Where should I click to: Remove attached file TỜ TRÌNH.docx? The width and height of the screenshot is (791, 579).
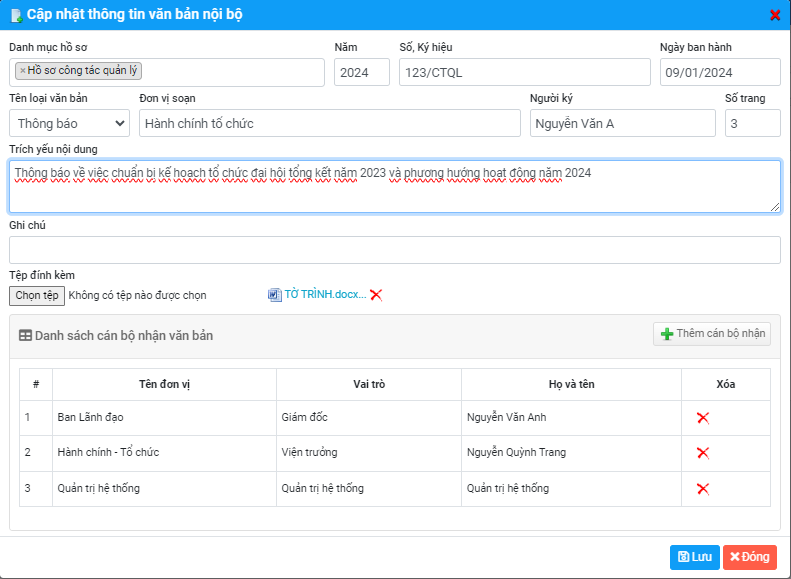pyautogui.click(x=376, y=295)
